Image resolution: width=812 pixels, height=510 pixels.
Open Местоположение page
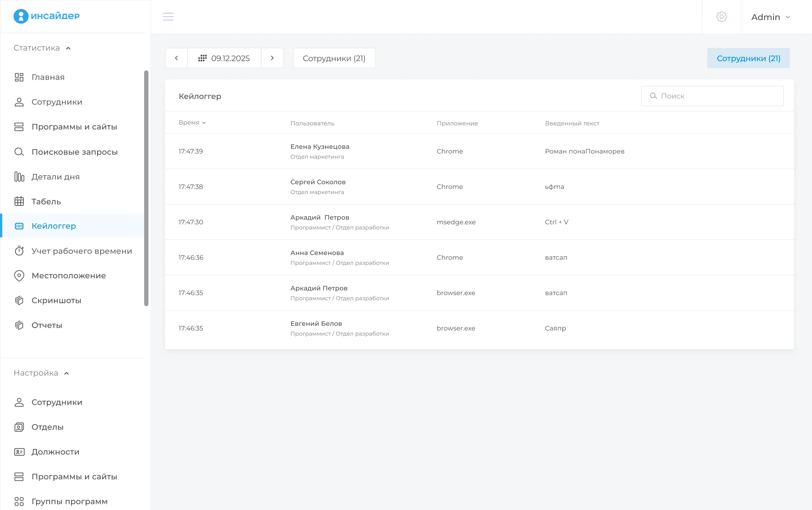pos(69,276)
